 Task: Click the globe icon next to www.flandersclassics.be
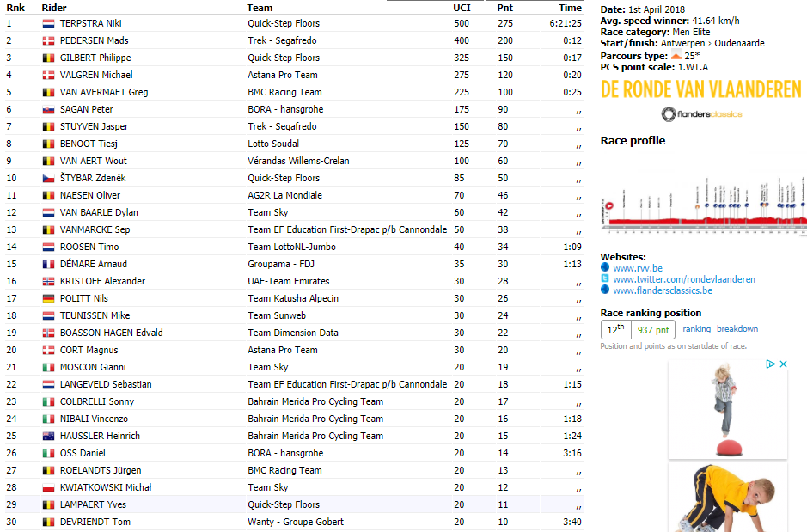(x=605, y=290)
